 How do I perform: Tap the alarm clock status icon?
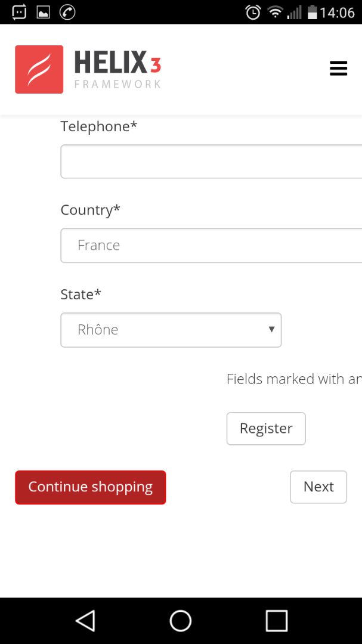(x=253, y=12)
